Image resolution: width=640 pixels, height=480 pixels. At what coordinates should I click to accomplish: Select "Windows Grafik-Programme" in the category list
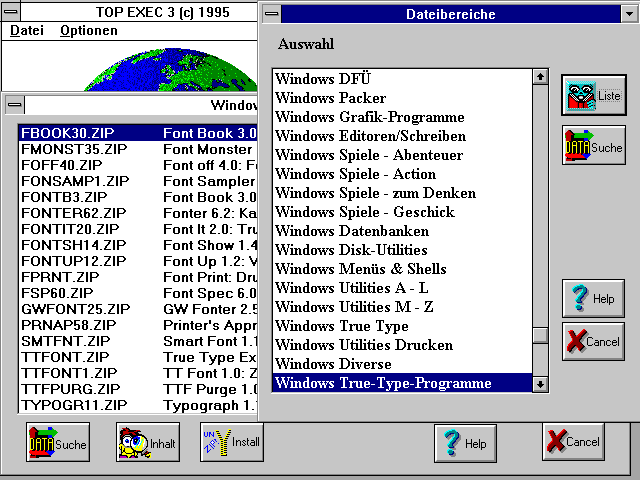tap(369, 117)
